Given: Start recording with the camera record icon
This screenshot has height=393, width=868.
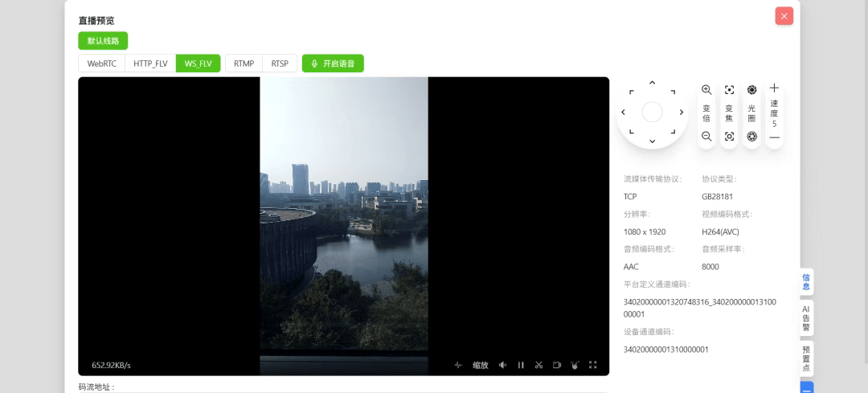Looking at the screenshot, I should click(556, 365).
